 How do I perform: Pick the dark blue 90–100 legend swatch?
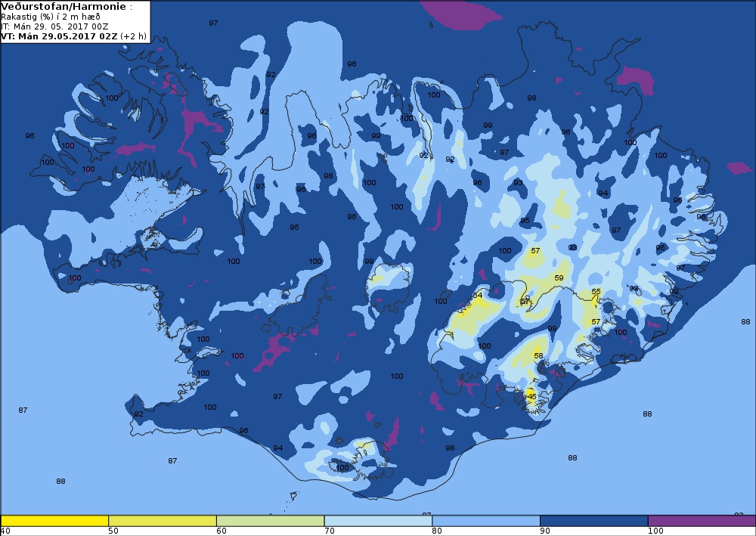594,521
